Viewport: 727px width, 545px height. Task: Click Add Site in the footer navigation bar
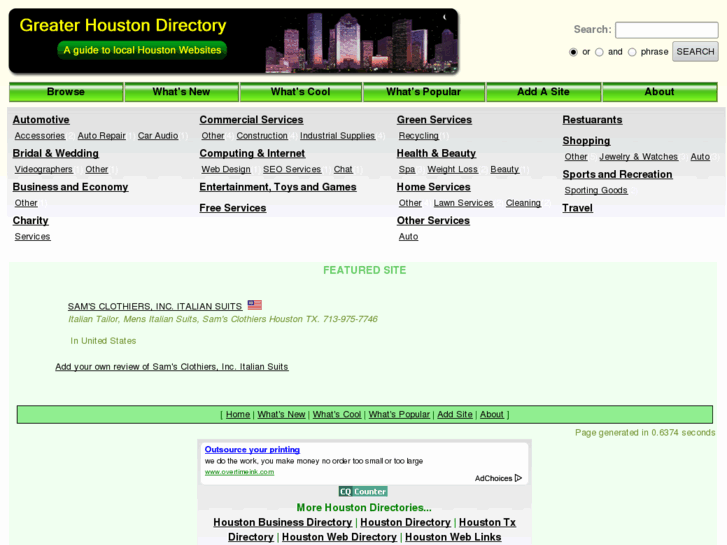[x=454, y=414]
